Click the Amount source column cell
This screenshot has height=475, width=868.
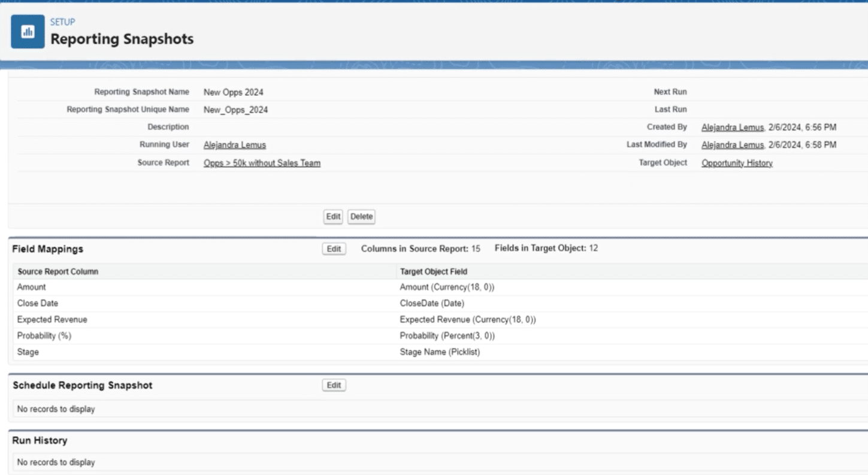[x=31, y=287]
